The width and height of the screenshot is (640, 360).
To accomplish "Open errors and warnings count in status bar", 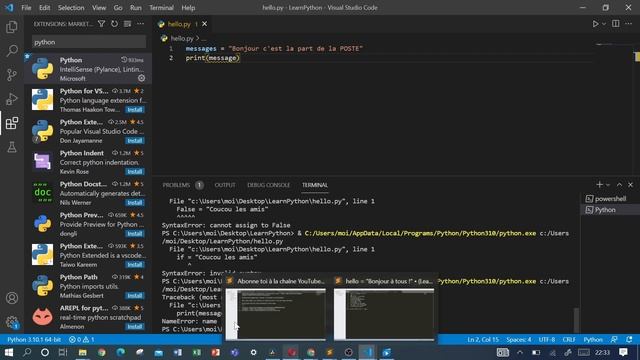I will (x=82, y=340).
